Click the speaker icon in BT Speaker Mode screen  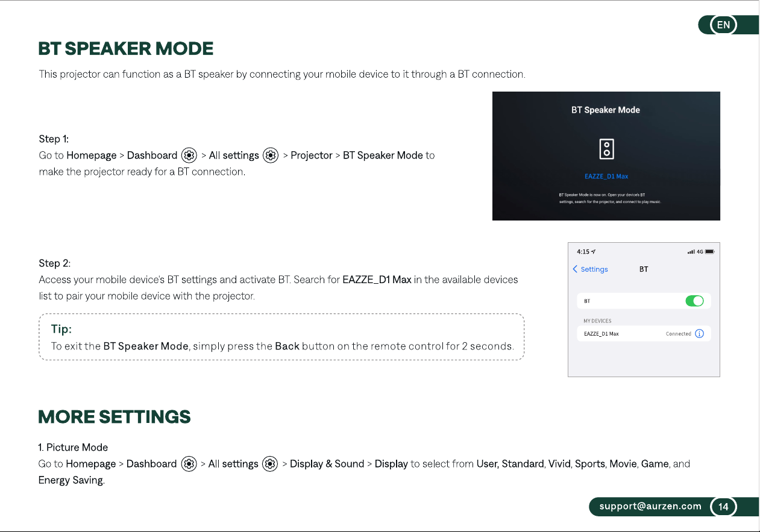tap(606, 149)
